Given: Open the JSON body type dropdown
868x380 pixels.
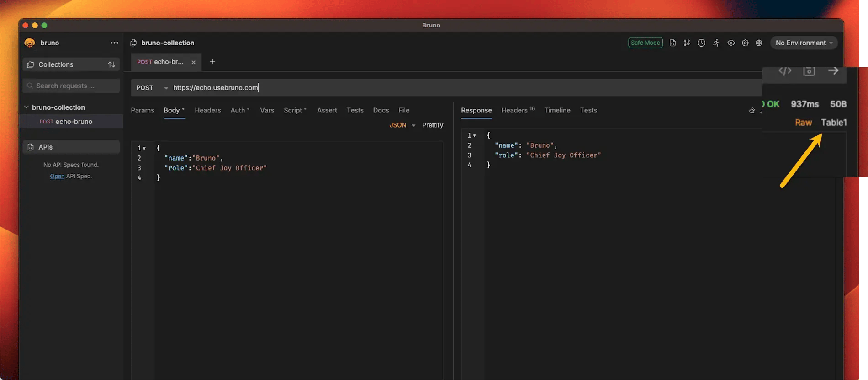Looking at the screenshot, I should click(402, 125).
